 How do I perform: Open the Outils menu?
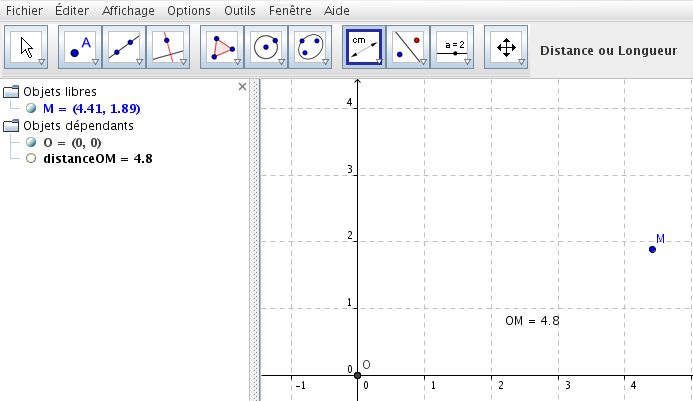pyautogui.click(x=239, y=10)
